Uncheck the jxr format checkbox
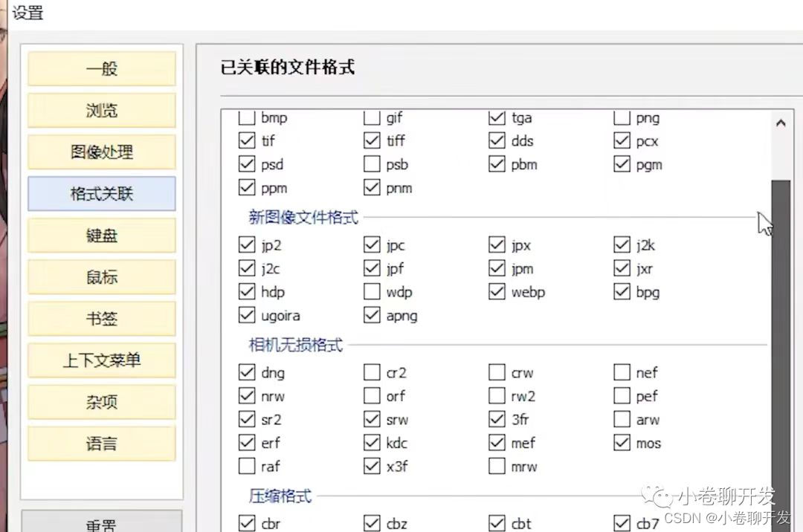Screen dimensions: 803x532 pyautogui.click(x=622, y=268)
